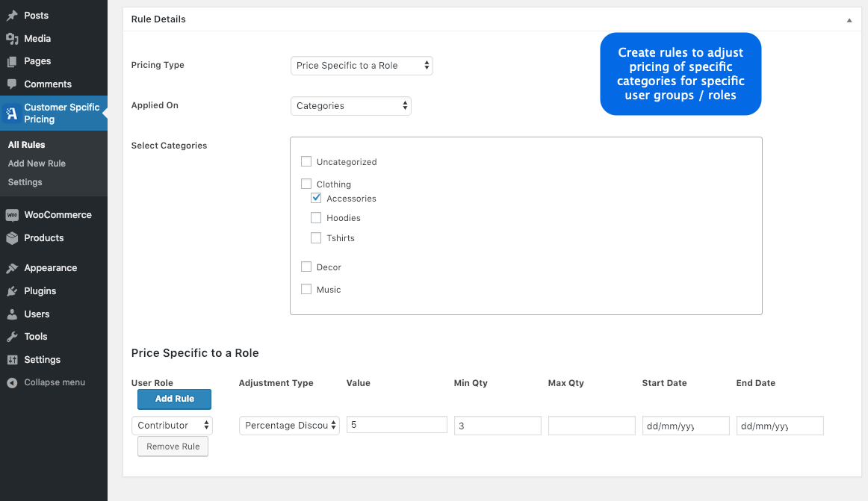Viewport: 868px width, 501px height.
Task: Click the Customer Specific Pricing plugin icon
Action: tap(11, 113)
